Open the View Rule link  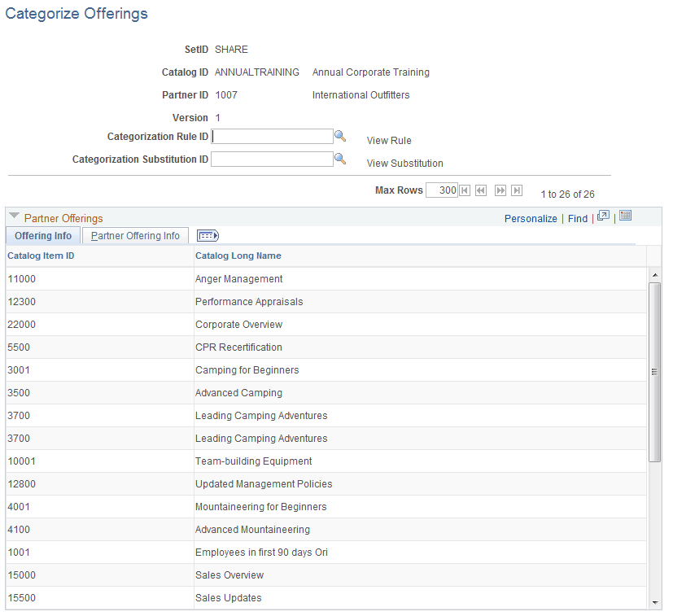388,140
